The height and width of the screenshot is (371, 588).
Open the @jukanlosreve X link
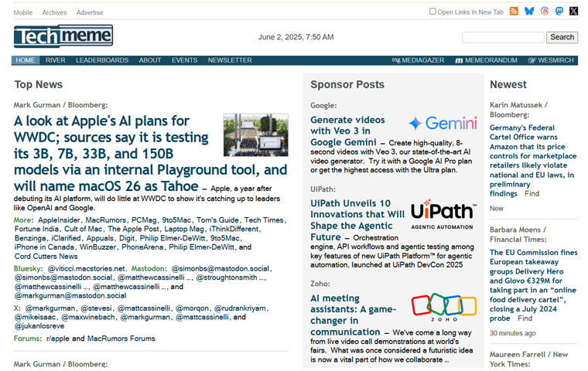39,326
